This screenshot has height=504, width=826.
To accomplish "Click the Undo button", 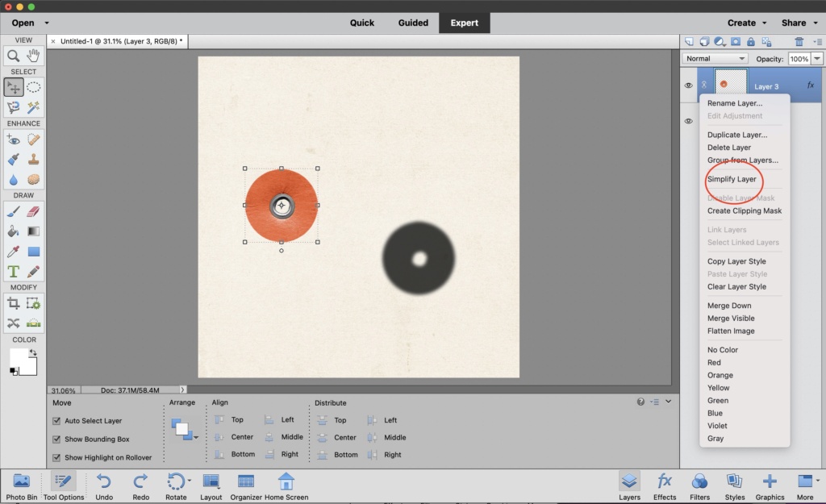I will [104, 486].
